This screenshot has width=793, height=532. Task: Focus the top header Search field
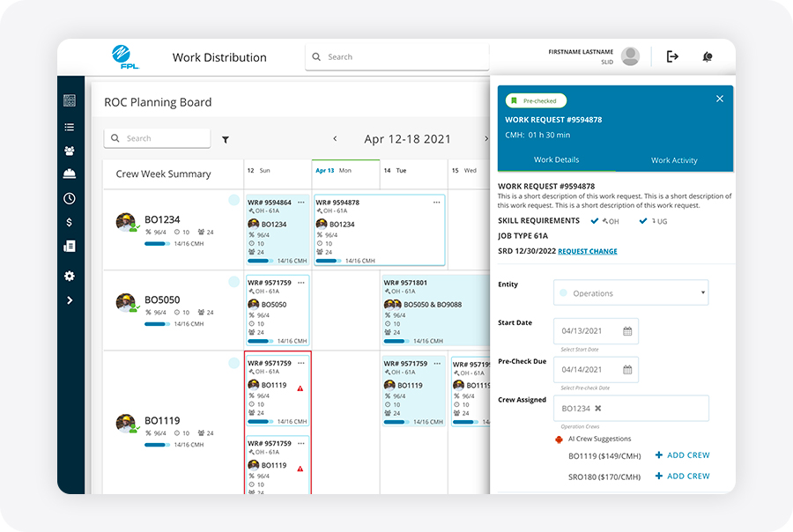pyautogui.click(x=397, y=56)
